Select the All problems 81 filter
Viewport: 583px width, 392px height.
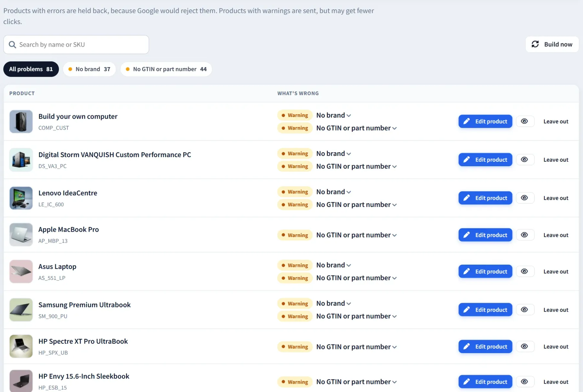(x=31, y=69)
